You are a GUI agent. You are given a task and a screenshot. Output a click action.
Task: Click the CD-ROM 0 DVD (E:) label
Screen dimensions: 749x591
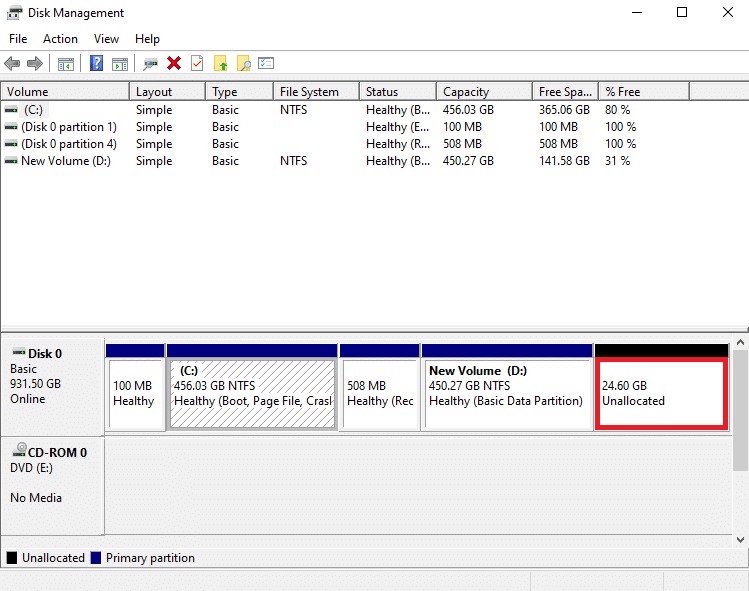tap(53, 485)
